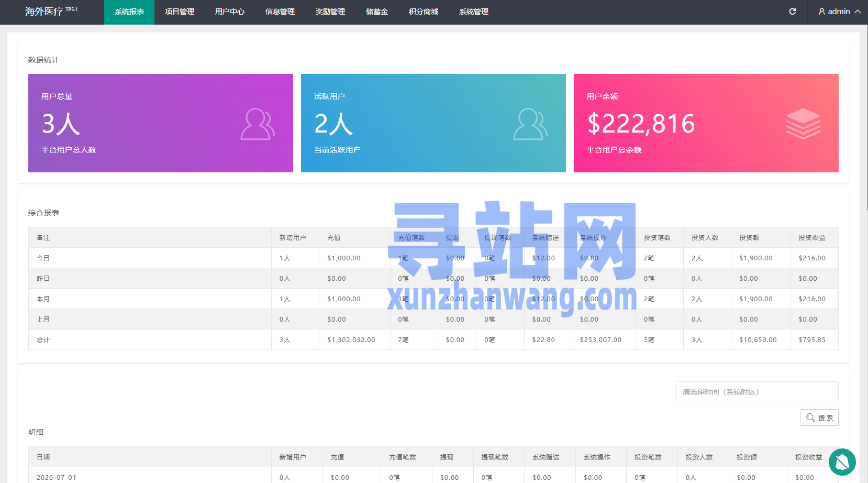Image resolution: width=868 pixels, height=483 pixels.
Task: Click the 上月 row label
Action: 43,319
